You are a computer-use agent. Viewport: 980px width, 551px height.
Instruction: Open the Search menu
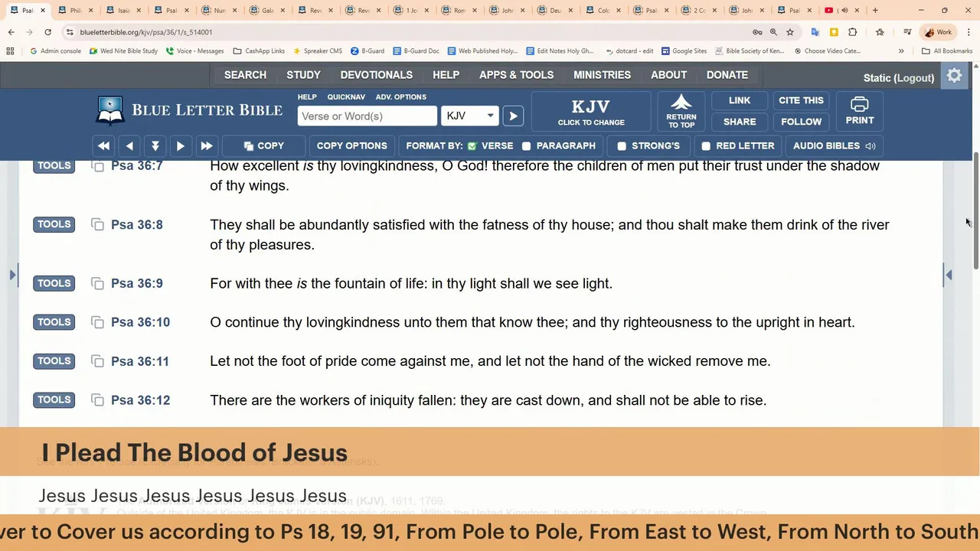245,75
